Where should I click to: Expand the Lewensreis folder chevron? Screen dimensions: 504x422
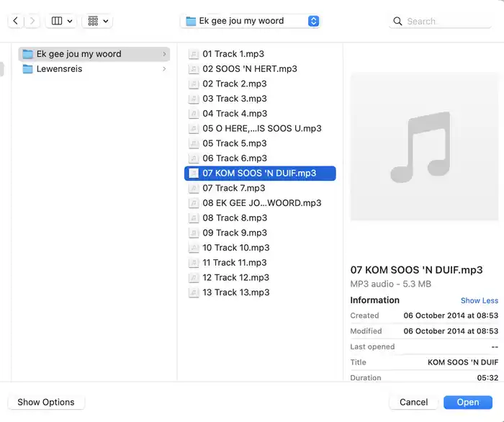pyautogui.click(x=164, y=69)
